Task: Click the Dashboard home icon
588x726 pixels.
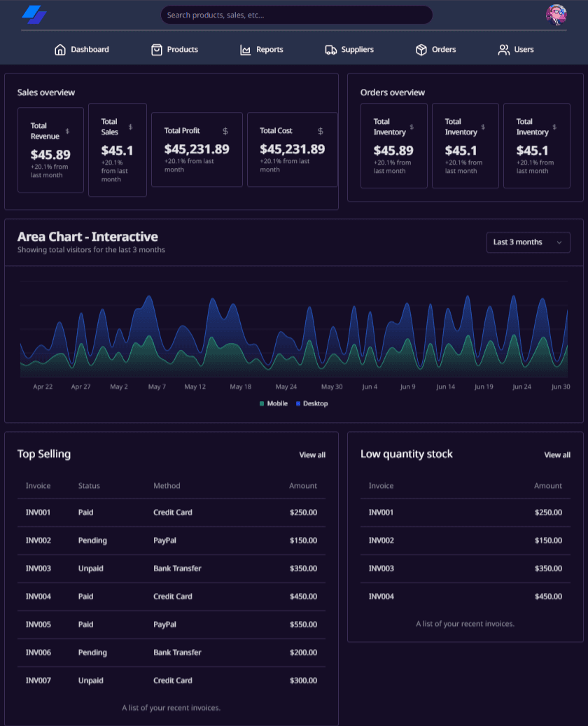Action: click(x=60, y=50)
